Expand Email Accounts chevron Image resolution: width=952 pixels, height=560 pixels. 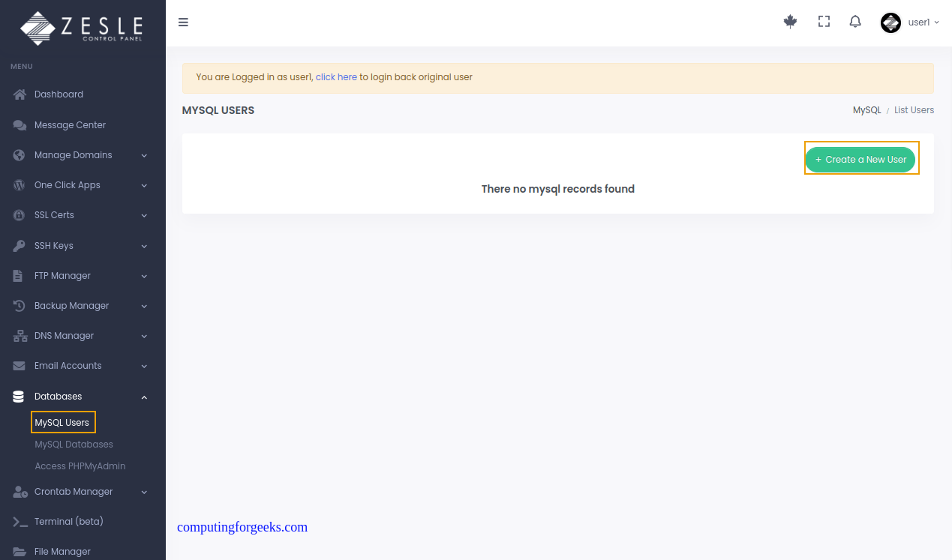pyautogui.click(x=144, y=367)
